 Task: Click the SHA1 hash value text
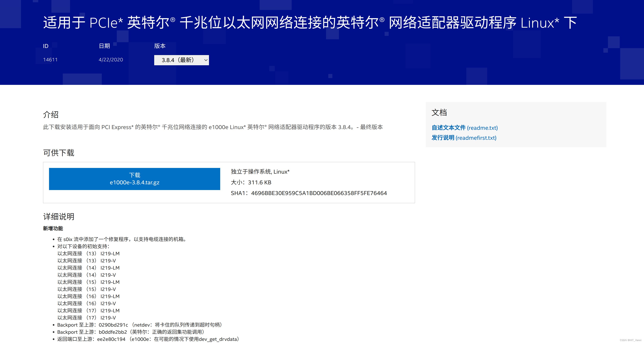click(x=319, y=193)
